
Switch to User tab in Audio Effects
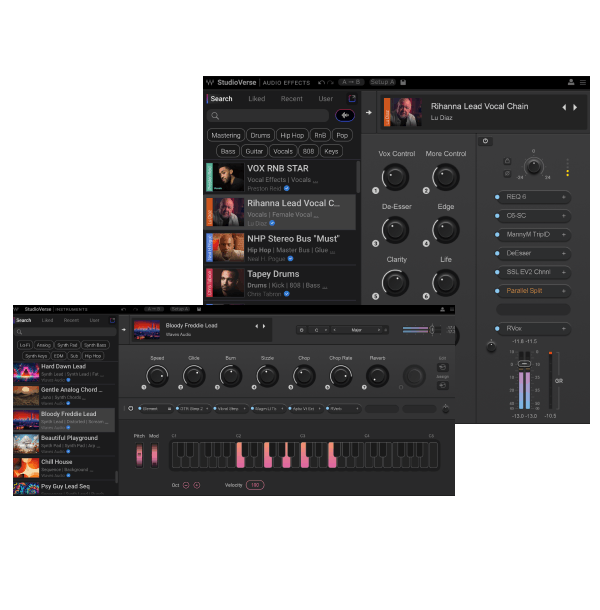pos(326,99)
